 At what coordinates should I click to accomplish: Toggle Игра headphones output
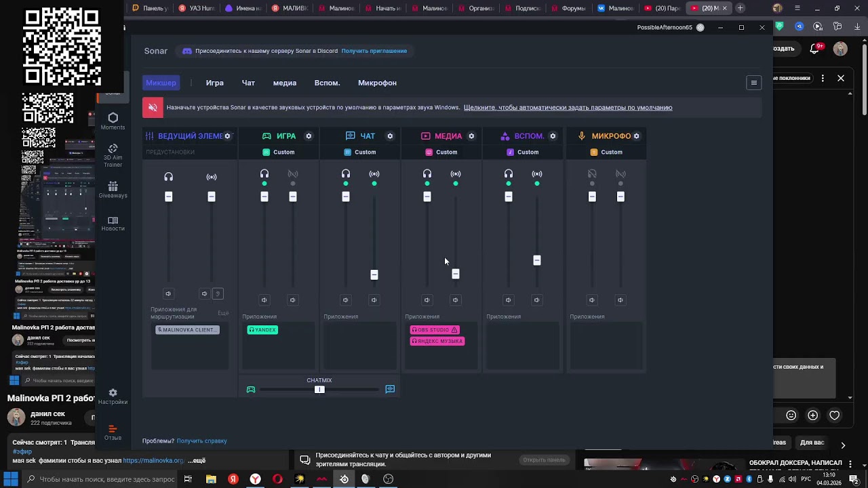tap(264, 174)
